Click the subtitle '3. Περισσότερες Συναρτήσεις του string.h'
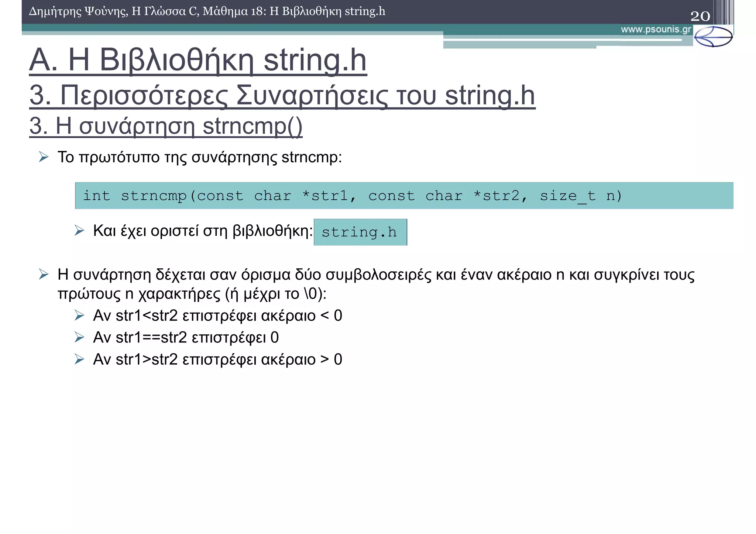The image size is (756, 534). point(282,96)
